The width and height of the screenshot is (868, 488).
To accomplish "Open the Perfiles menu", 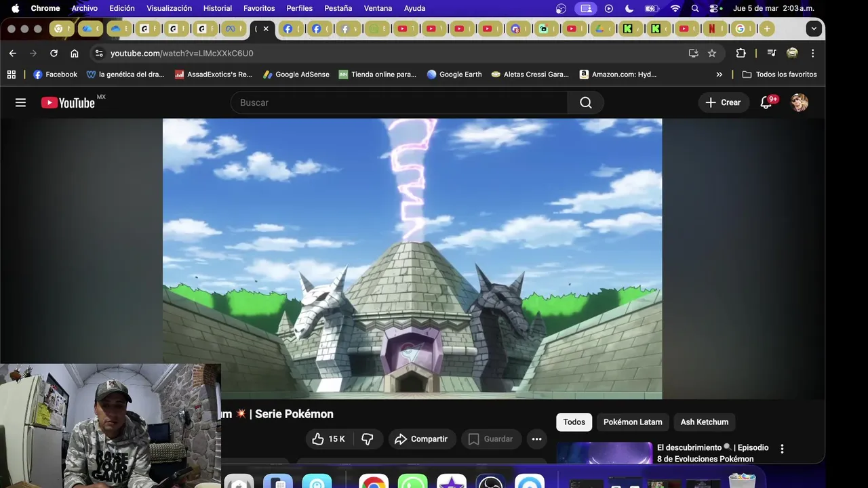I will coord(300,8).
